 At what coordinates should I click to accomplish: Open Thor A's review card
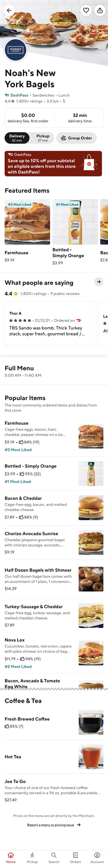click(x=50, y=323)
